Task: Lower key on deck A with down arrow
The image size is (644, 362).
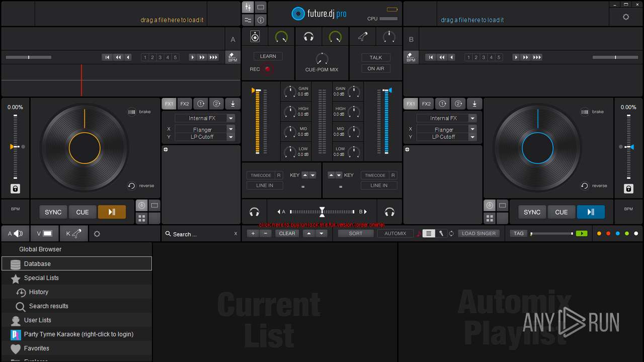Action: [x=313, y=175]
